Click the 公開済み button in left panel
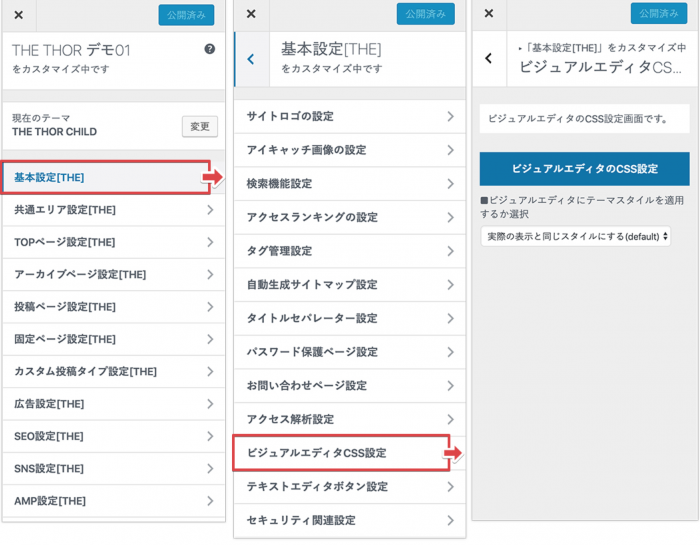Image resolution: width=700 pixels, height=545 pixels. pyautogui.click(x=186, y=15)
